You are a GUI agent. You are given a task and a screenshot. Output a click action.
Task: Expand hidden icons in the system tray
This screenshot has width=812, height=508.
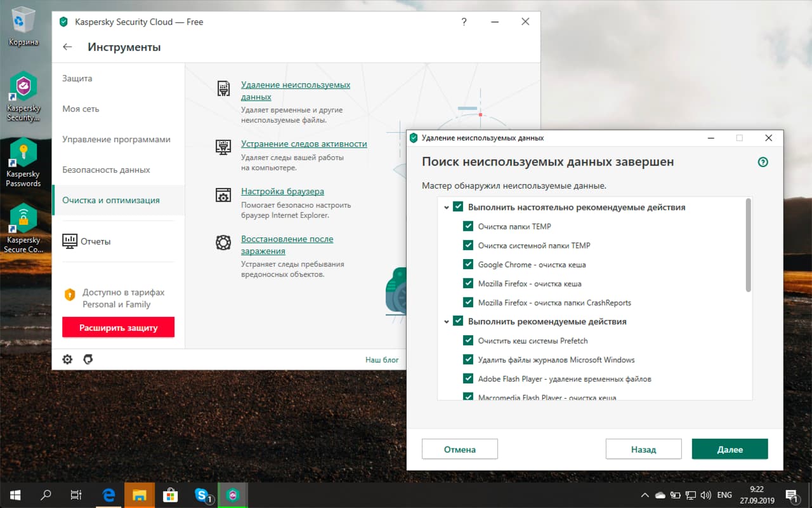pyautogui.click(x=645, y=495)
